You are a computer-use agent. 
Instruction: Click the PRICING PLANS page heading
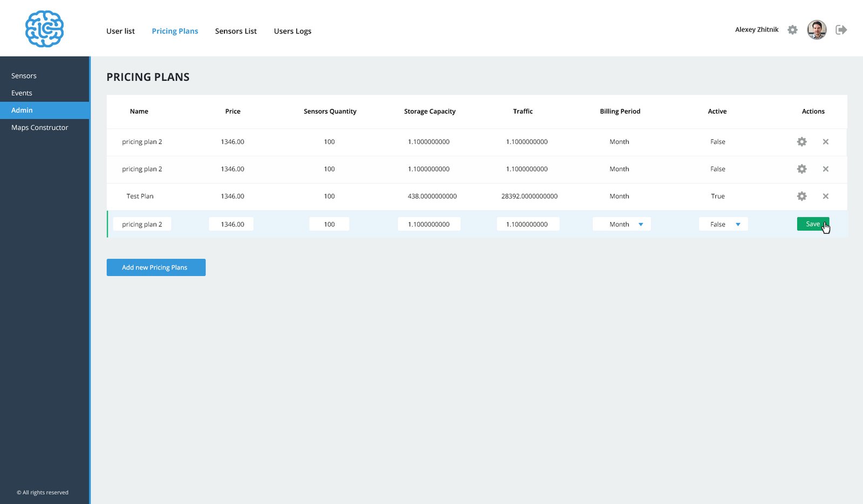point(148,77)
